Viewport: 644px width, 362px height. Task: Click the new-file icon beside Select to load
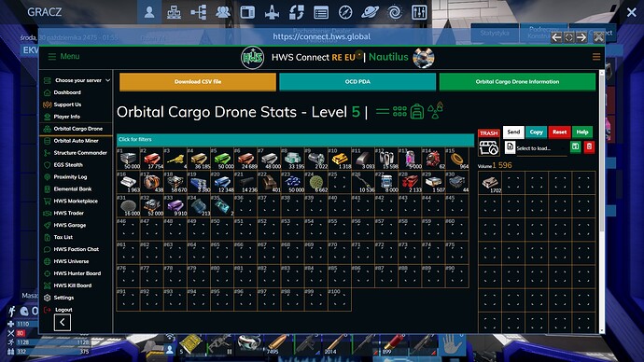pyautogui.click(x=510, y=147)
